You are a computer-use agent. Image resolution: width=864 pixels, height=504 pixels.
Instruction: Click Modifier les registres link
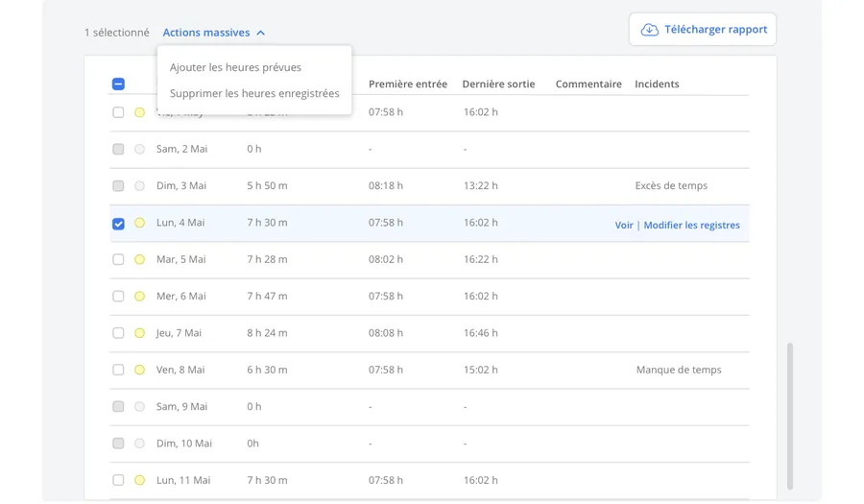click(x=691, y=226)
